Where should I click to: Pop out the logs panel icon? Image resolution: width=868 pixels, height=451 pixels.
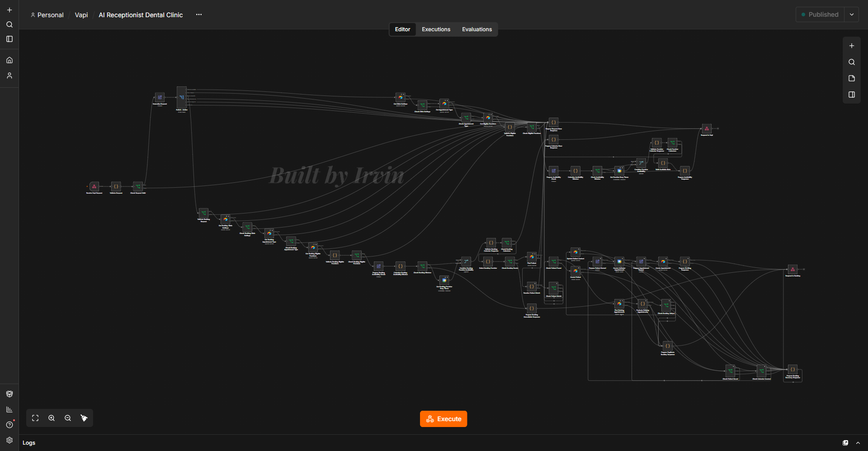845,443
